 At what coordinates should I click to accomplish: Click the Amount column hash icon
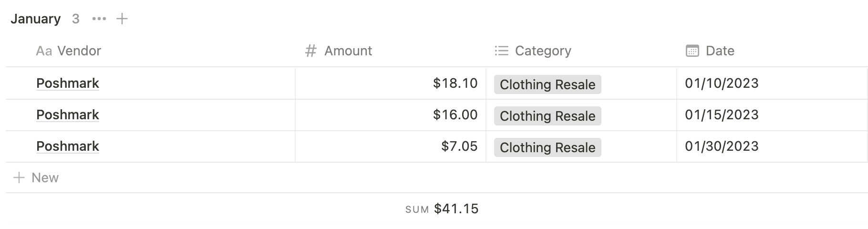311,51
